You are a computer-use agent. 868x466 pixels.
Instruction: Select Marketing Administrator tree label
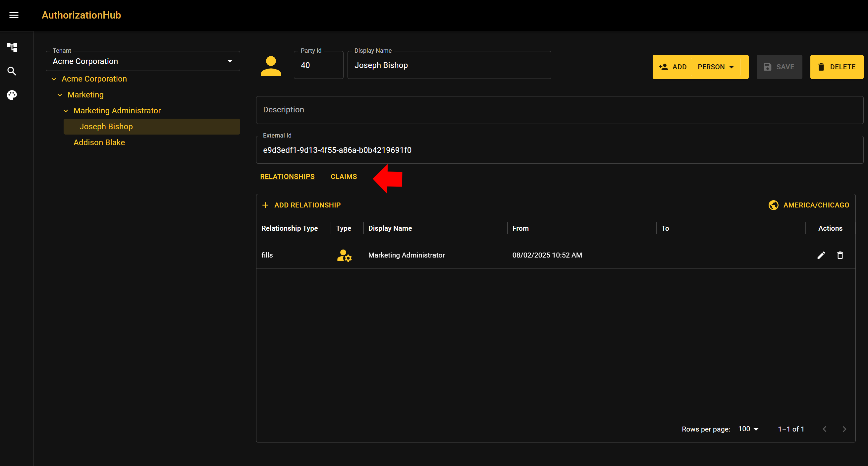point(117,111)
